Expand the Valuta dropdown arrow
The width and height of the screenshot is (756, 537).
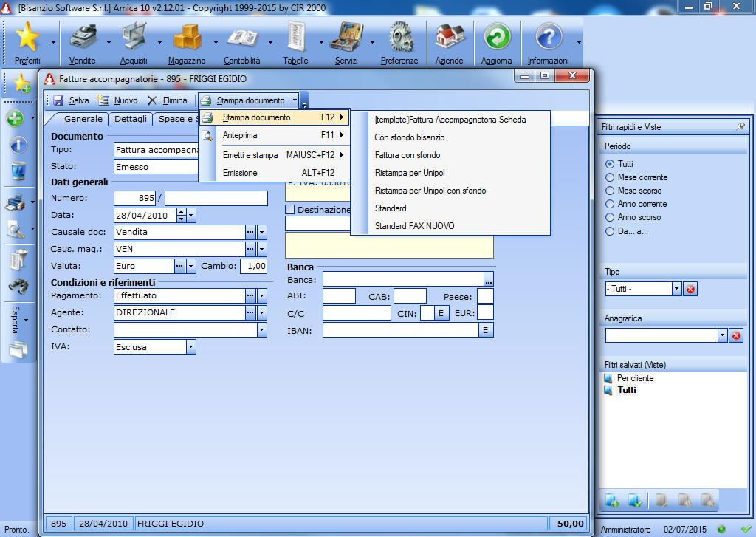[191, 266]
